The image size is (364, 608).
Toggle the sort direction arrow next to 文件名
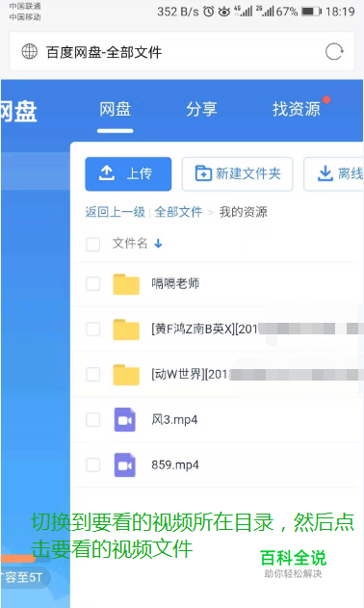pyautogui.click(x=158, y=244)
